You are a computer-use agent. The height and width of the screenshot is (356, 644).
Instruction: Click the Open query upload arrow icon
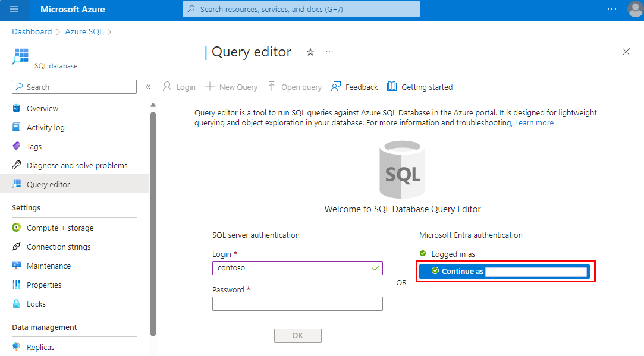point(272,86)
